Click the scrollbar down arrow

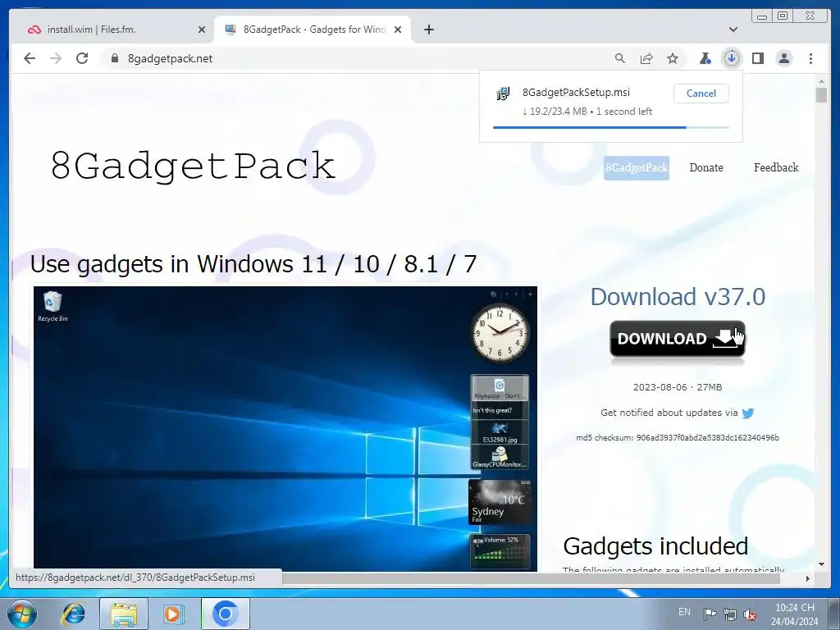coord(821,564)
